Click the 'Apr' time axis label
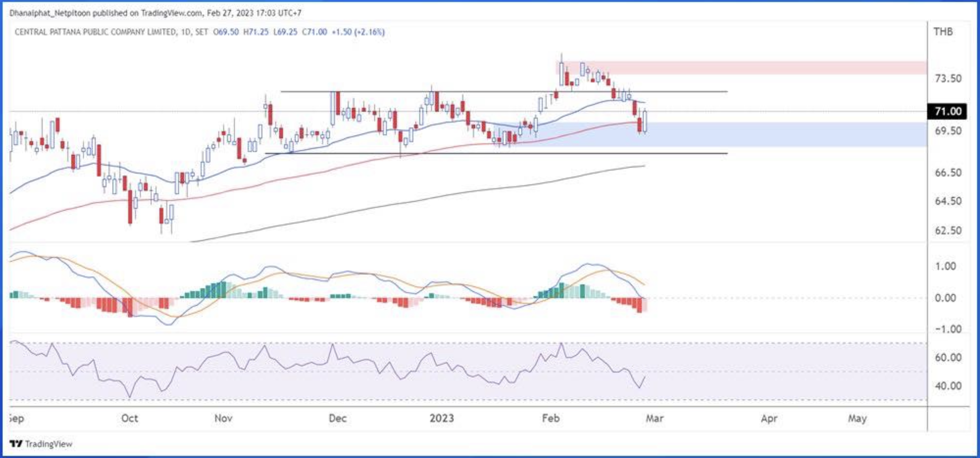This screenshot has width=980, height=458. pos(769,418)
